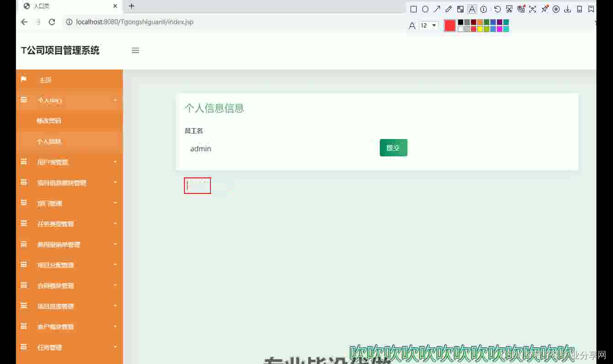This screenshot has height=364, width=613.
Task: Close the 入口页 browser tab
Action: 115,6
